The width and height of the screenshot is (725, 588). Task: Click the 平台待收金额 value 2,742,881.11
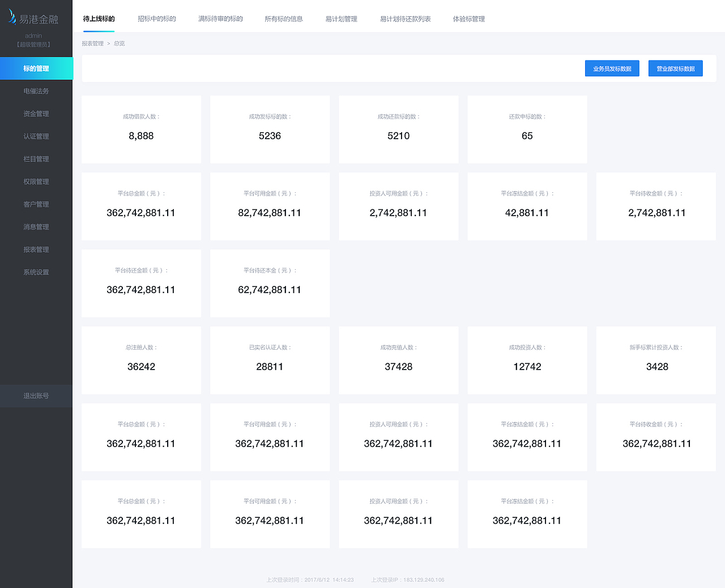657,213
